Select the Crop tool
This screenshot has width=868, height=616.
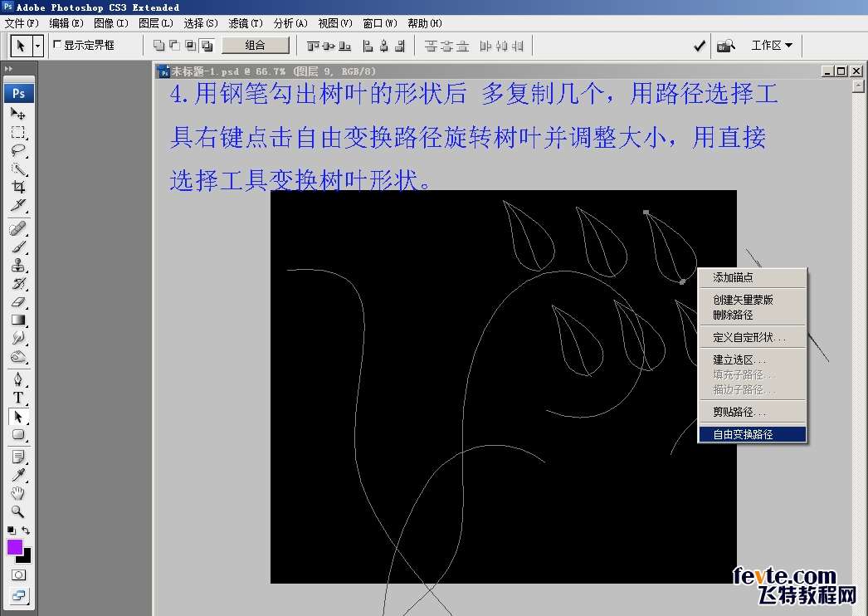pyautogui.click(x=18, y=187)
